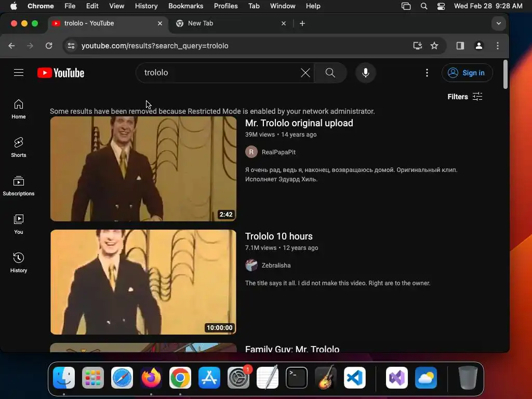532x399 pixels.
Task: Close the New Tab tab
Action: [x=284, y=23]
